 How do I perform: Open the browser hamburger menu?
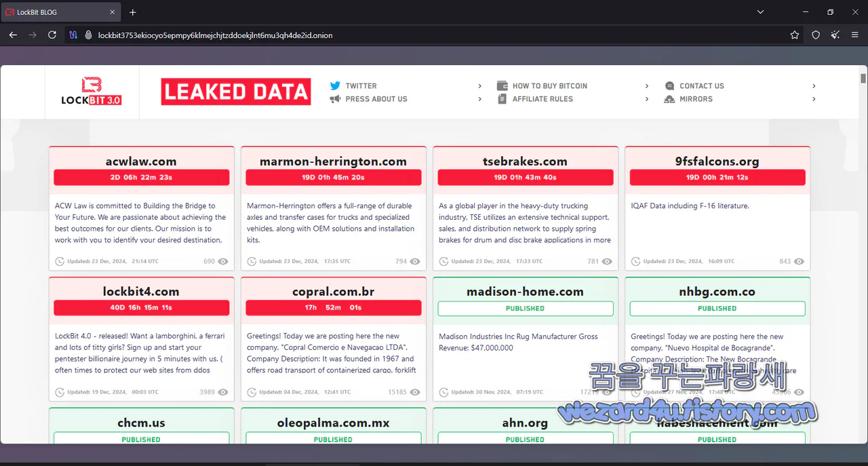point(856,35)
